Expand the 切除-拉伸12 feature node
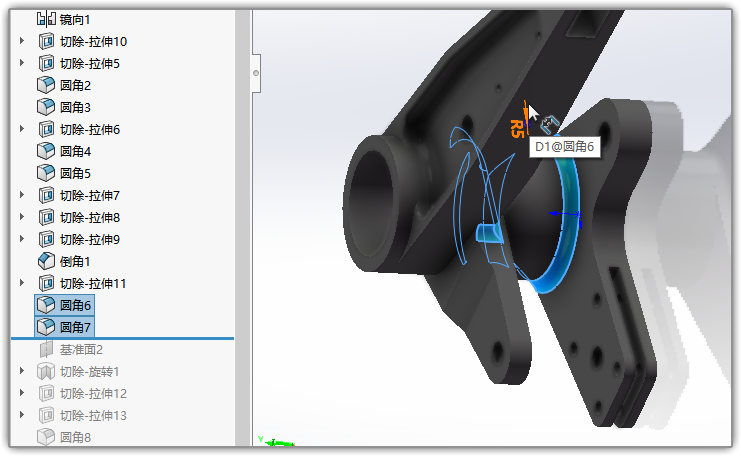 [22, 393]
